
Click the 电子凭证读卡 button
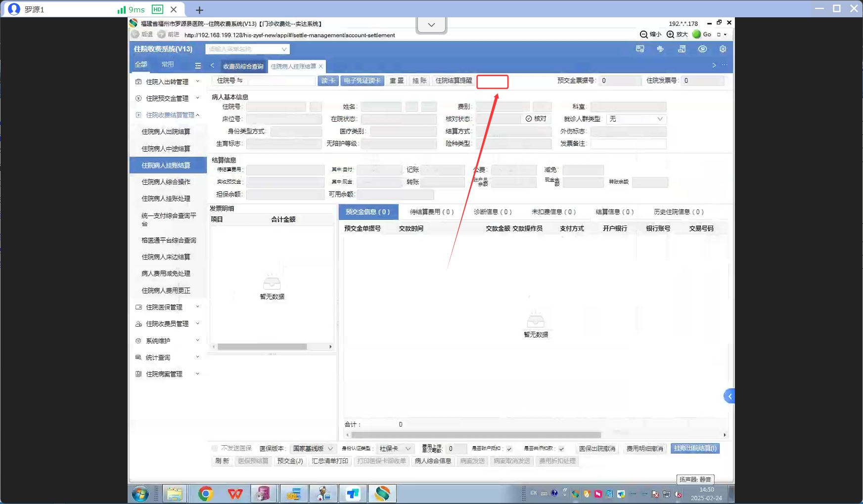362,81
